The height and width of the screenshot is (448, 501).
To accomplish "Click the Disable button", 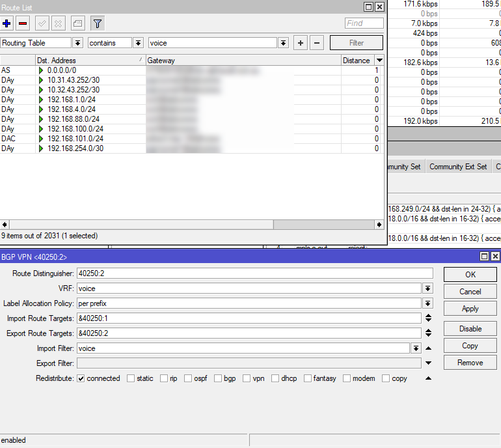I will tap(470, 329).
